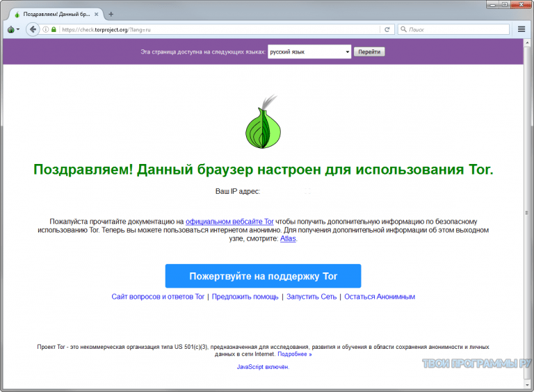This screenshot has height=392, width=534.
Task: Open Сайт вопросов и ответов Tor link
Action: (158, 297)
